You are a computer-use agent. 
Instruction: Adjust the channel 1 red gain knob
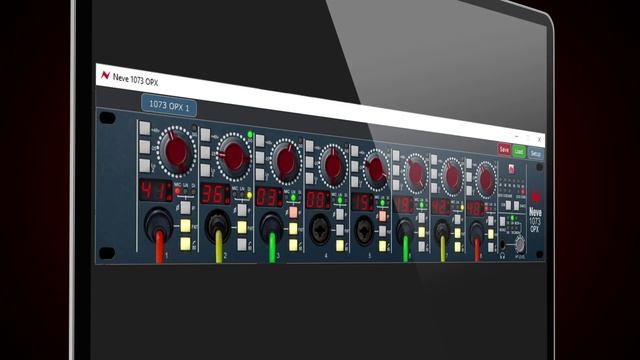coord(177,152)
